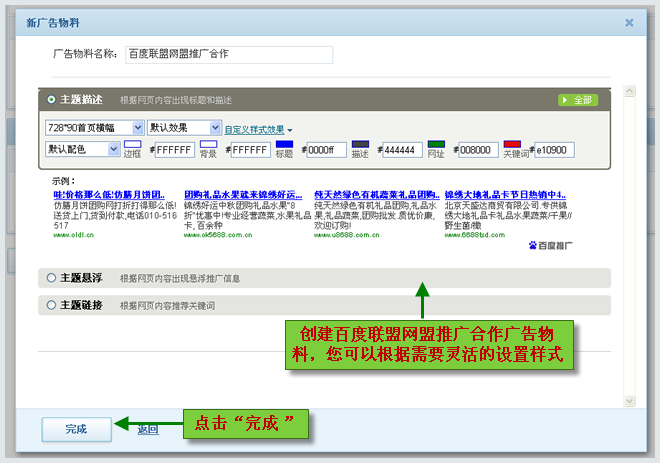The height and width of the screenshot is (463, 660).
Task: Click the scrollbar down arrow
Action: pos(630,401)
